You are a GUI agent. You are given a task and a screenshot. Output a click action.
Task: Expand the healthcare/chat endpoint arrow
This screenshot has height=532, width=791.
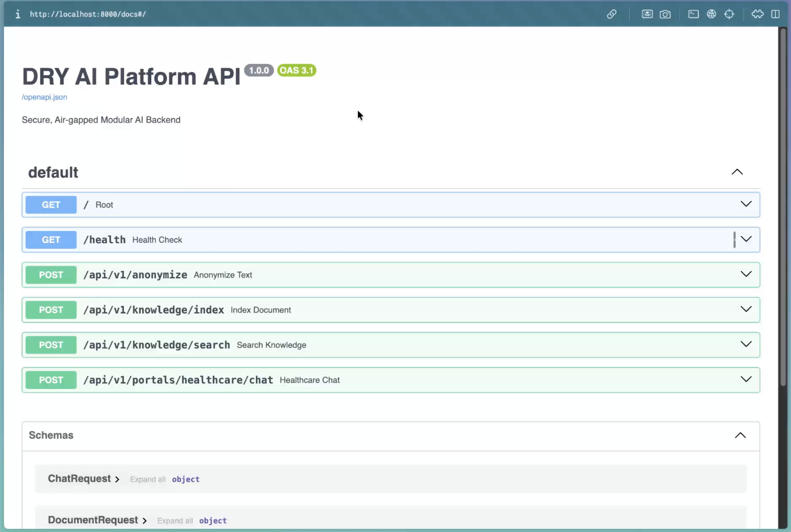coord(746,380)
